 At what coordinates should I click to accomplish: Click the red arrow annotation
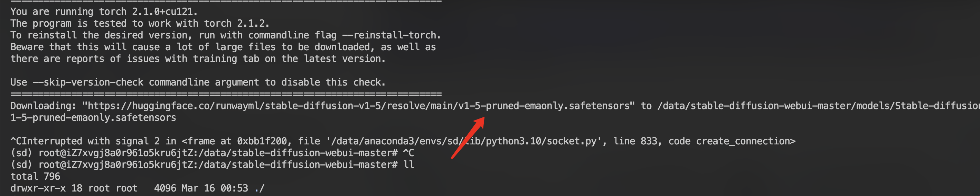coord(468,137)
